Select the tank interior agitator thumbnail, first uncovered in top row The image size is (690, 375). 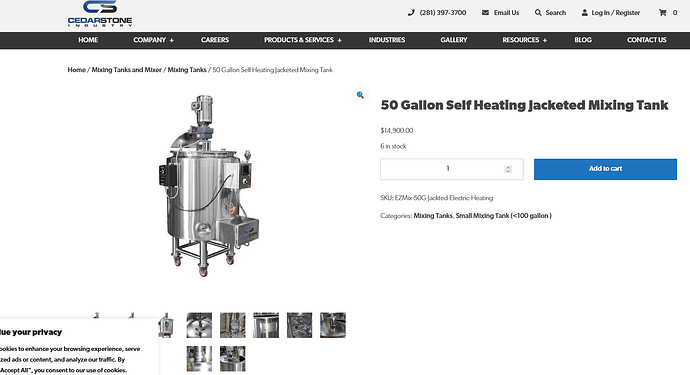coord(199,325)
